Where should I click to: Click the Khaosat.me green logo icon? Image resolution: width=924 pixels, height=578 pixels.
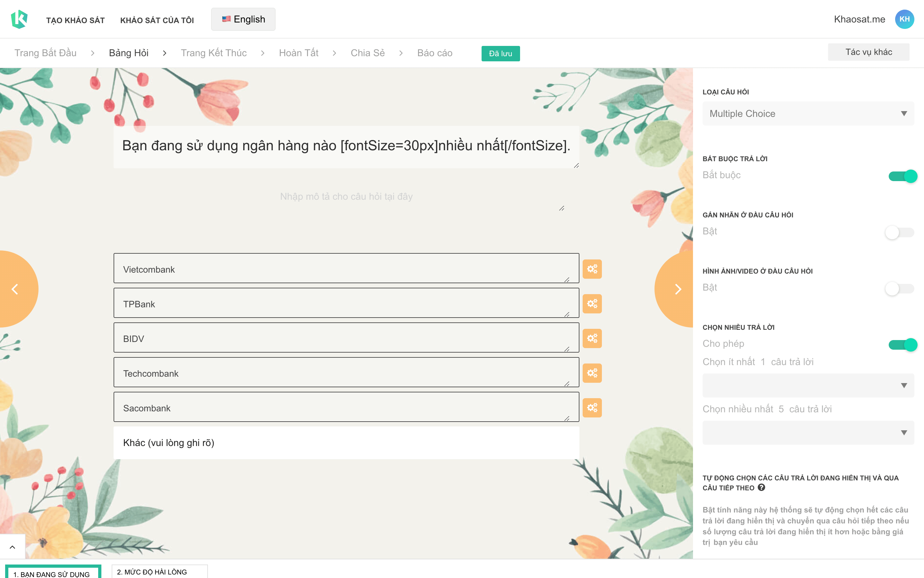click(19, 19)
